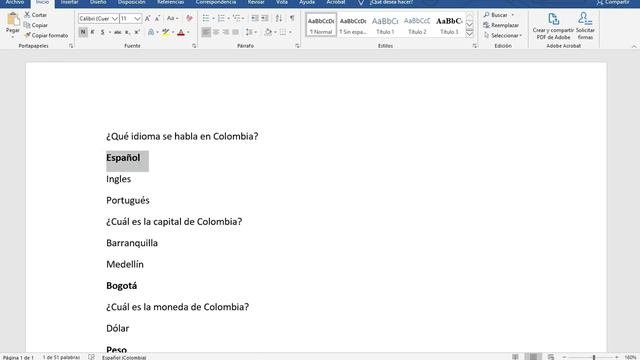
Task: Click the Pegar paste icon
Action: coord(13,19)
